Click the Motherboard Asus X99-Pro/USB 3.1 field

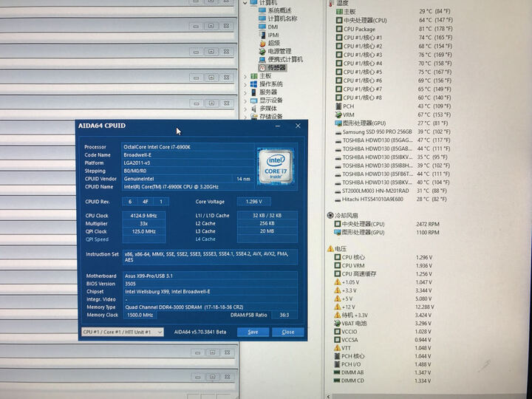coord(210,276)
